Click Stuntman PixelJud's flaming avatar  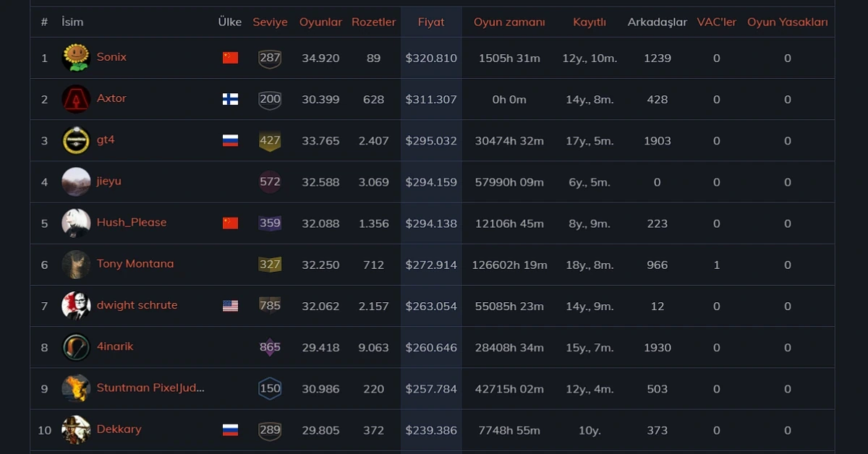[x=76, y=388]
